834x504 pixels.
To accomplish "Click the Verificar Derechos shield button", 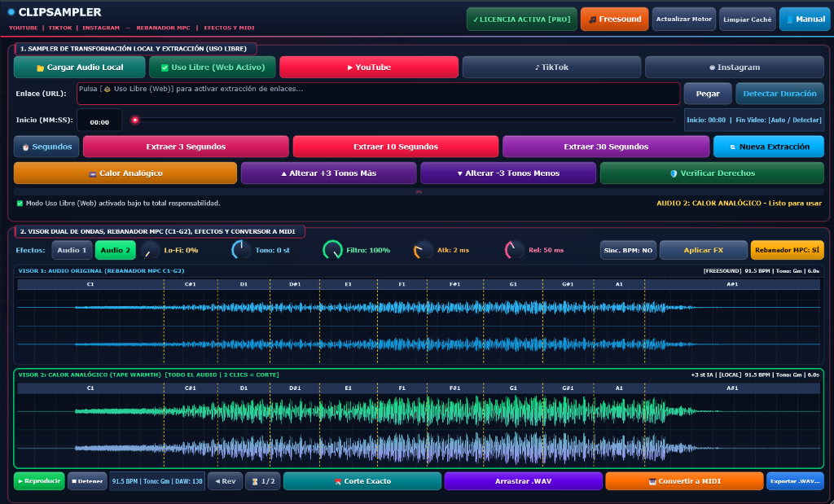I will (712, 173).
